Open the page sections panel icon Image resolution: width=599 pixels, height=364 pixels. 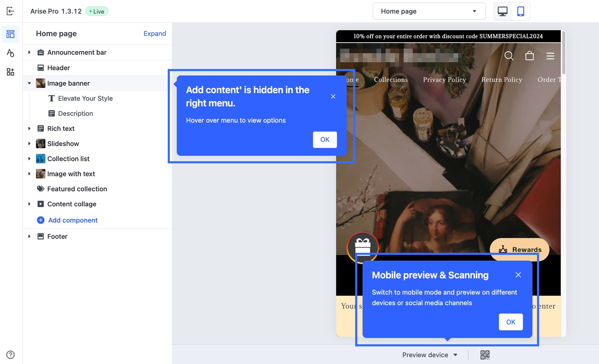pos(11,34)
